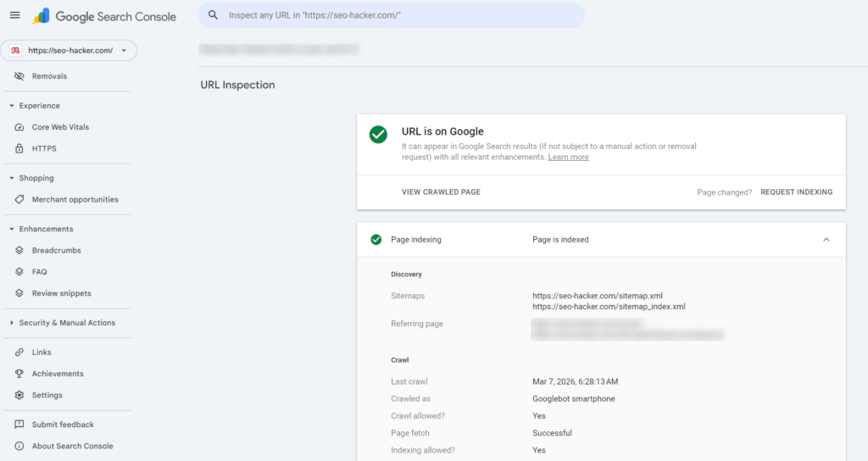Collapse the Shopping section
The height and width of the screenshot is (461, 868).
pos(31,178)
